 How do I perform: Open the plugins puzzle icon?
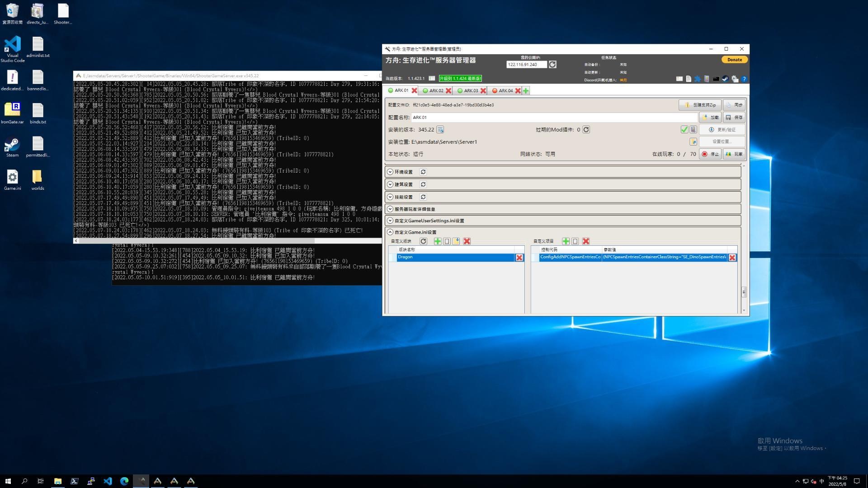tap(698, 79)
